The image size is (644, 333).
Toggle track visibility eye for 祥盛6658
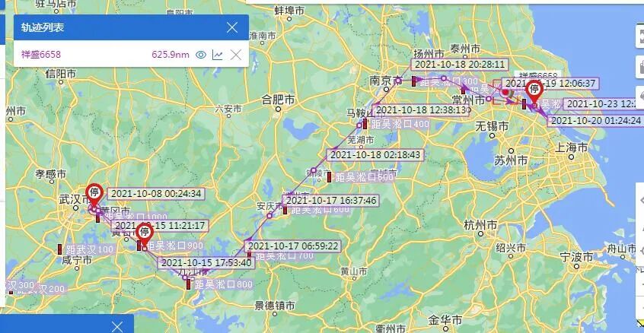pos(200,55)
